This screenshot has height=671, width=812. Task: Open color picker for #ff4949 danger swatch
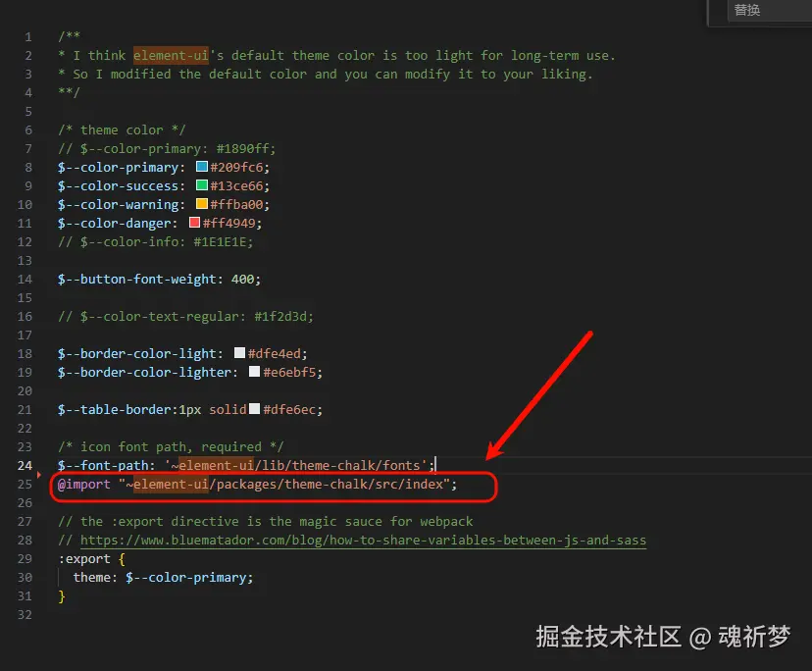(195, 223)
